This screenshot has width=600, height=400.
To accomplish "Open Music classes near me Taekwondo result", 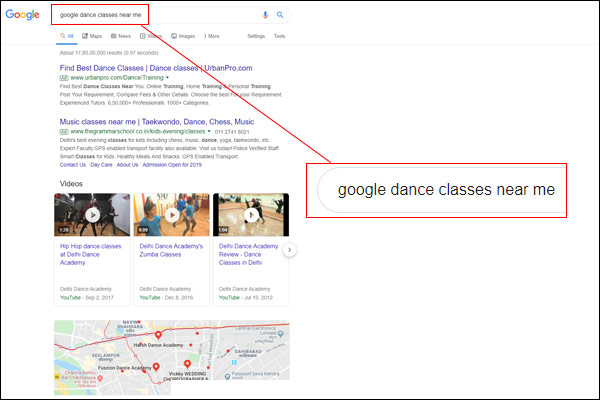I will [x=157, y=122].
